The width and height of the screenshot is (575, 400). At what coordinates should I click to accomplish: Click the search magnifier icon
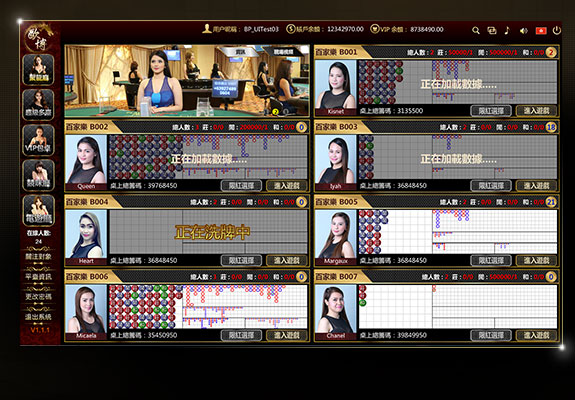point(476,30)
